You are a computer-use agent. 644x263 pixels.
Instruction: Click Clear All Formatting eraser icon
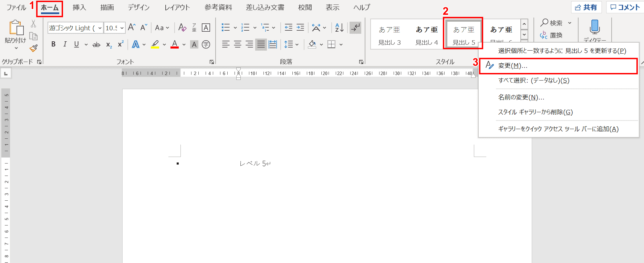pos(183,28)
